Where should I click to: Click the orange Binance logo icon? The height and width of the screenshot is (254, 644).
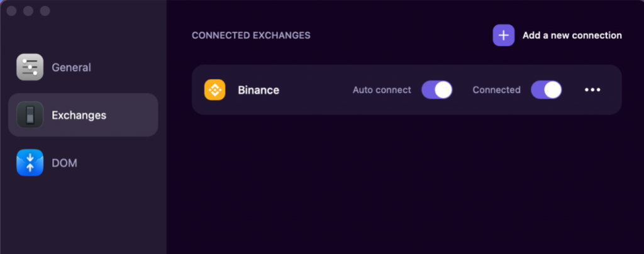[215, 90]
